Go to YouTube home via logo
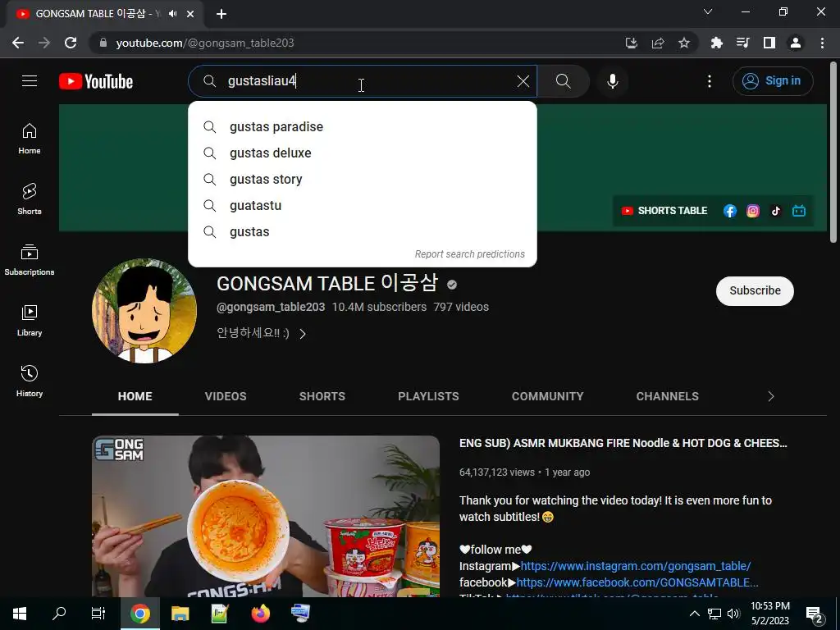Viewport: 840px width, 630px height. (x=96, y=81)
